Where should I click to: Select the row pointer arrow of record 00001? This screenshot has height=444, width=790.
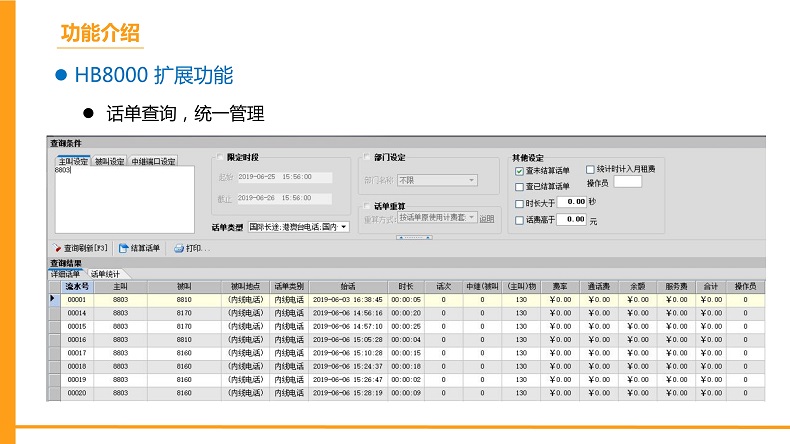pyautogui.click(x=53, y=299)
